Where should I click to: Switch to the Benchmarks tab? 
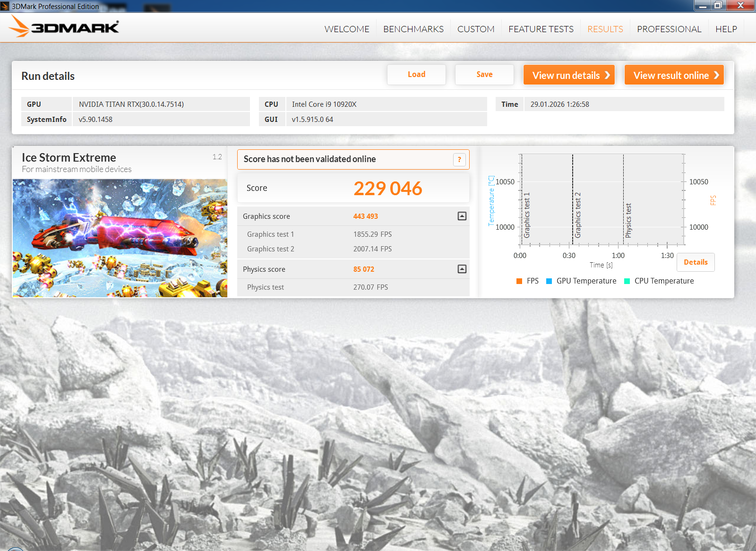coord(413,29)
